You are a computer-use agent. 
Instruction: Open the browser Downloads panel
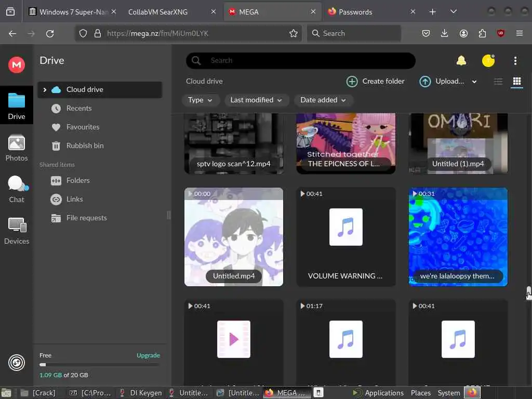[445, 33]
